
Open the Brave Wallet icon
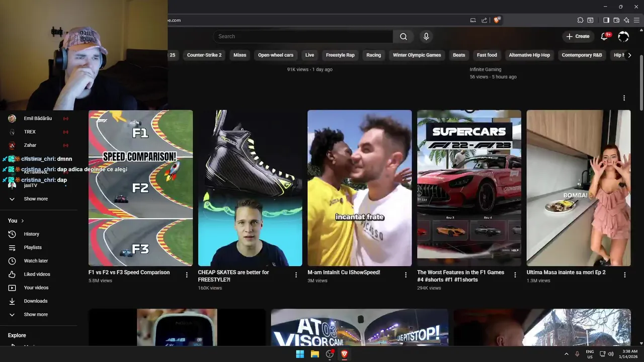point(616,20)
